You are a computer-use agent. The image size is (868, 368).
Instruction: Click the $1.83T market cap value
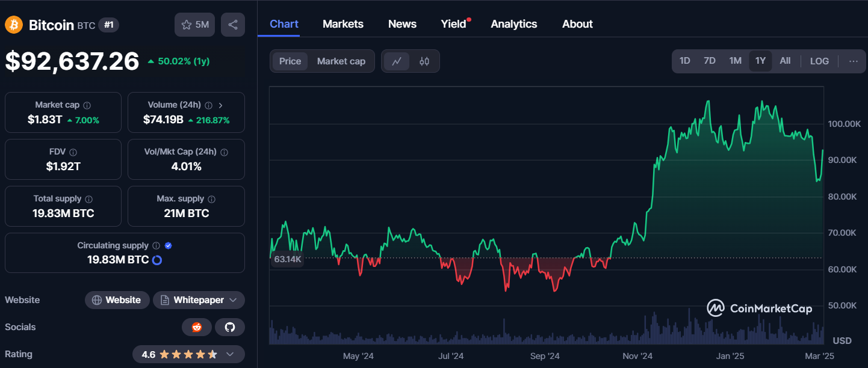pos(45,120)
